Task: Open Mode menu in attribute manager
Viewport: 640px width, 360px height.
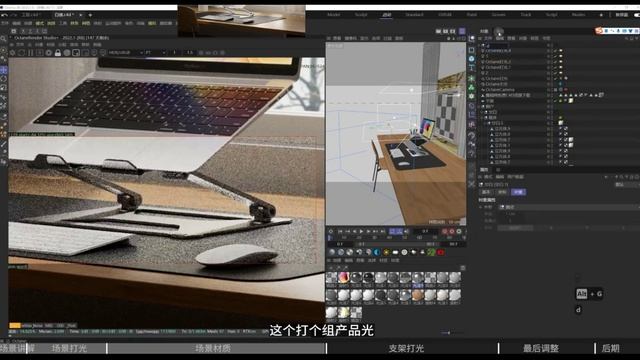Action: (488, 177)
